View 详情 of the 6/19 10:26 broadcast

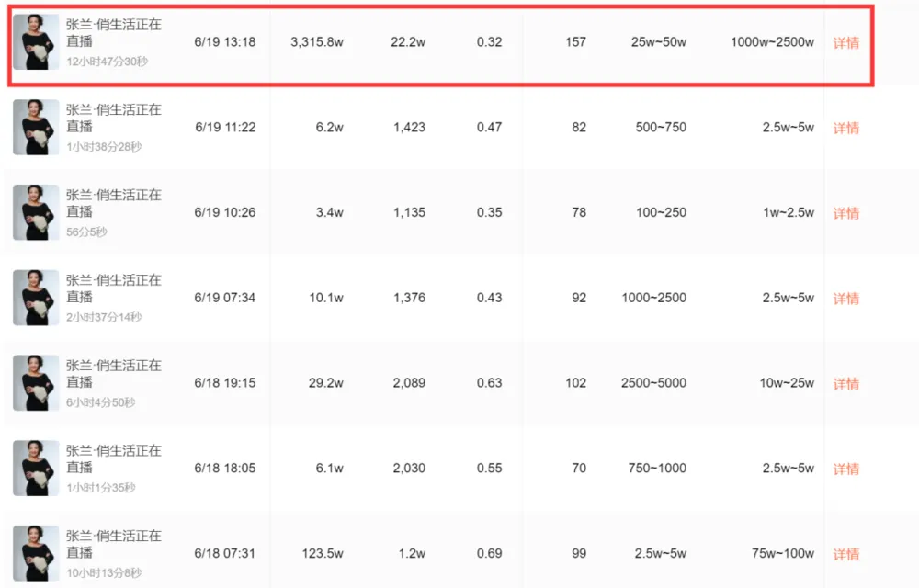[845, 213]
